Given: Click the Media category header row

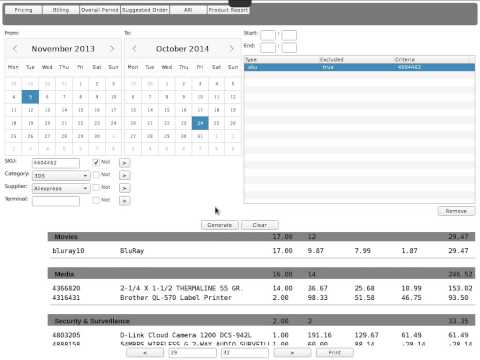Looking at the screenshot, I should pyautogui.click(x=261, y=274).
